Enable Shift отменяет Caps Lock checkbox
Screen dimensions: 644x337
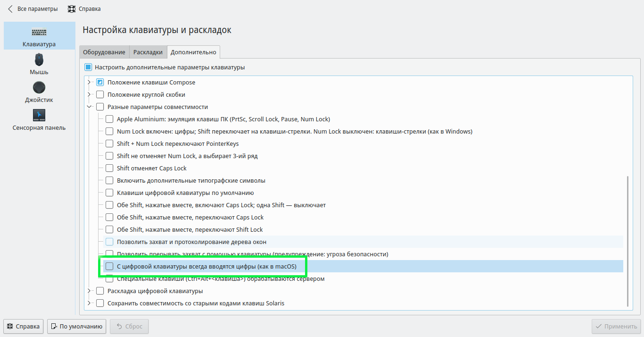109,168
